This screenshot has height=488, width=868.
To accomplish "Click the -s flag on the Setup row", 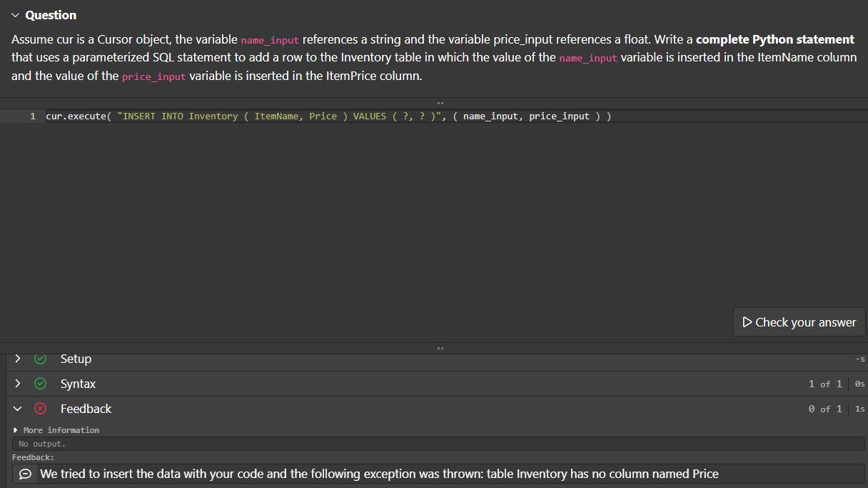I will (x=859, y=359).
